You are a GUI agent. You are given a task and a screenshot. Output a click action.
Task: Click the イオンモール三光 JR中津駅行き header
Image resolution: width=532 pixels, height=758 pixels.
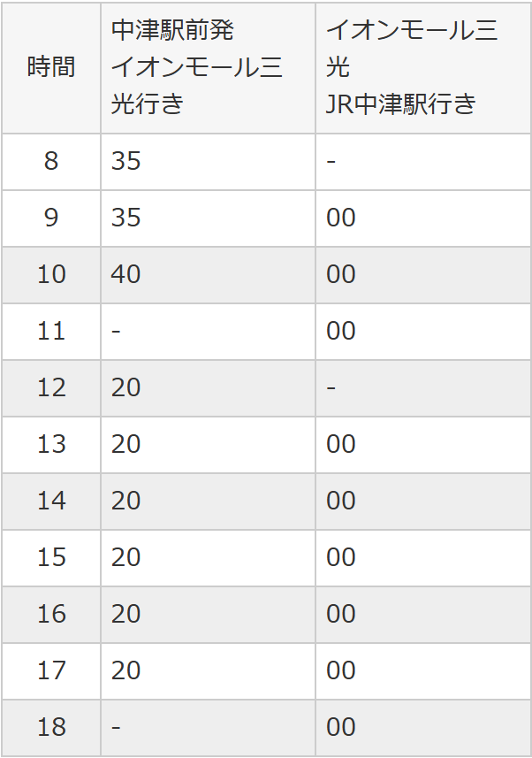coord(412,68)
